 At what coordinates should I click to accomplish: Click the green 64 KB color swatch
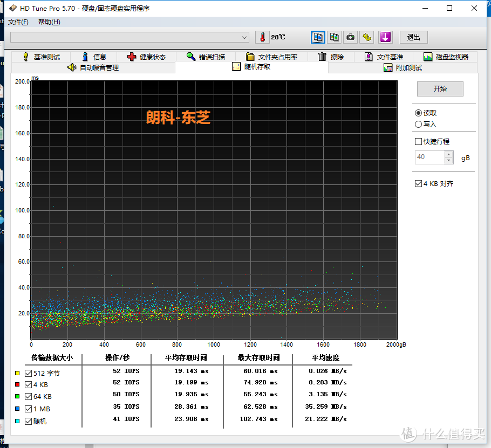tap(17, 396)
